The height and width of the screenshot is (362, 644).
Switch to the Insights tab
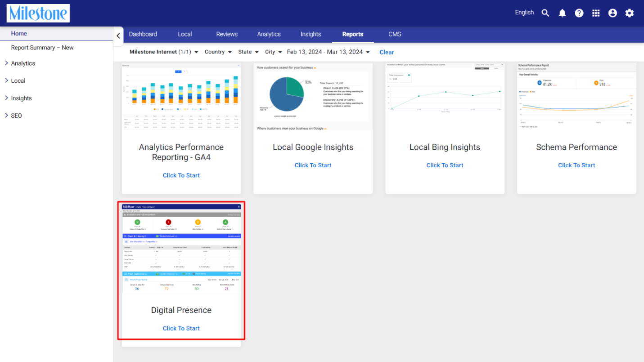(x=311, y=34)
